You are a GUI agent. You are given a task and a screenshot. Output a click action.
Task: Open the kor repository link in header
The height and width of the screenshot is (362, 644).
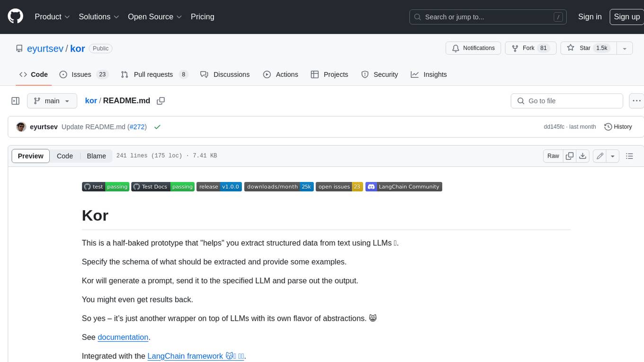78,48
